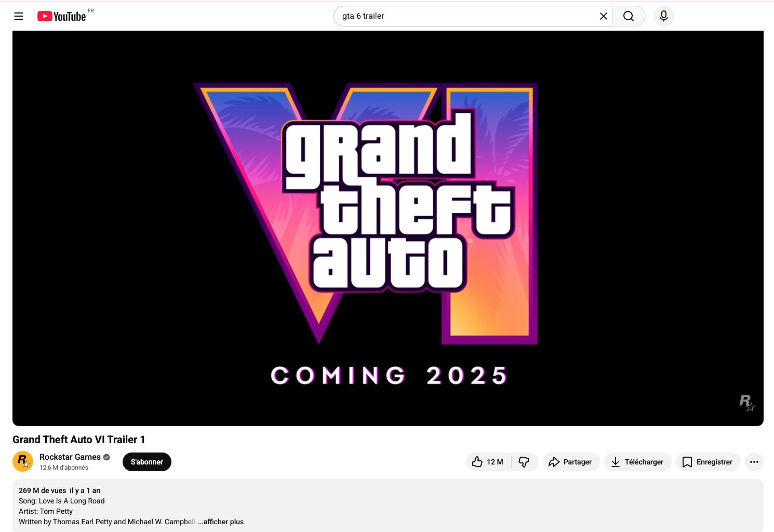Screen dimensions: 774x532
Task: Like the video with the thumbs-up 12 M button
Action: [x=488, y=462]
